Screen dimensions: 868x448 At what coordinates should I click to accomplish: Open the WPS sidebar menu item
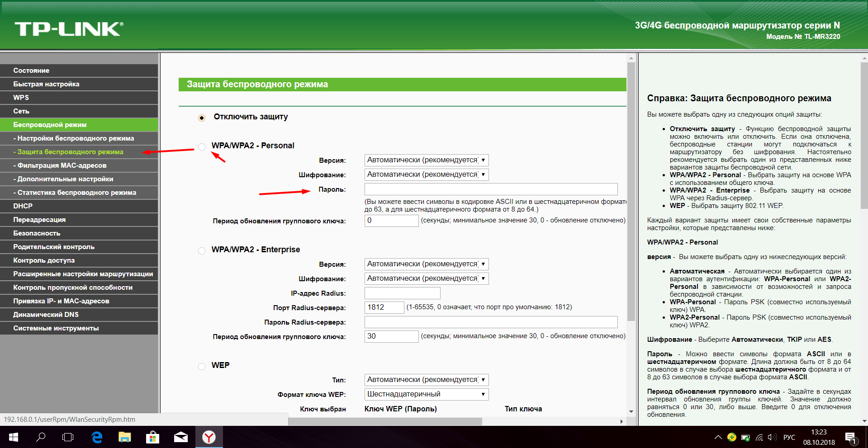click(x=79, y=98)
